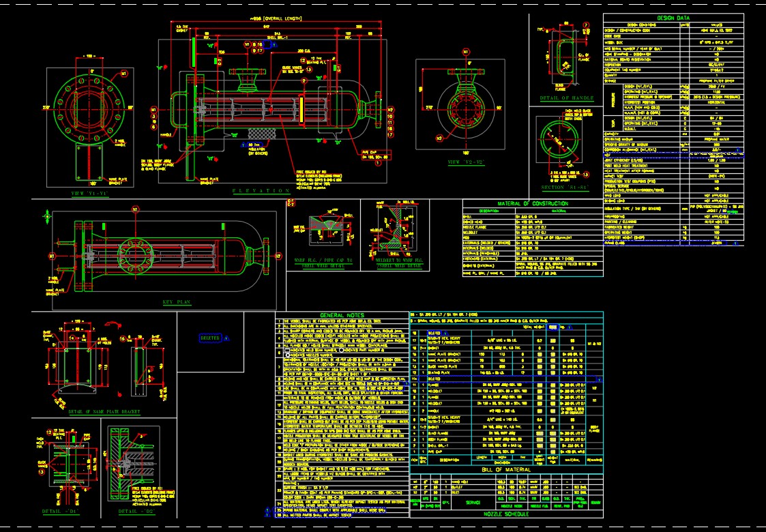
Task: Click the blue 'DELETED' revision box
Action: coord(211,338)
